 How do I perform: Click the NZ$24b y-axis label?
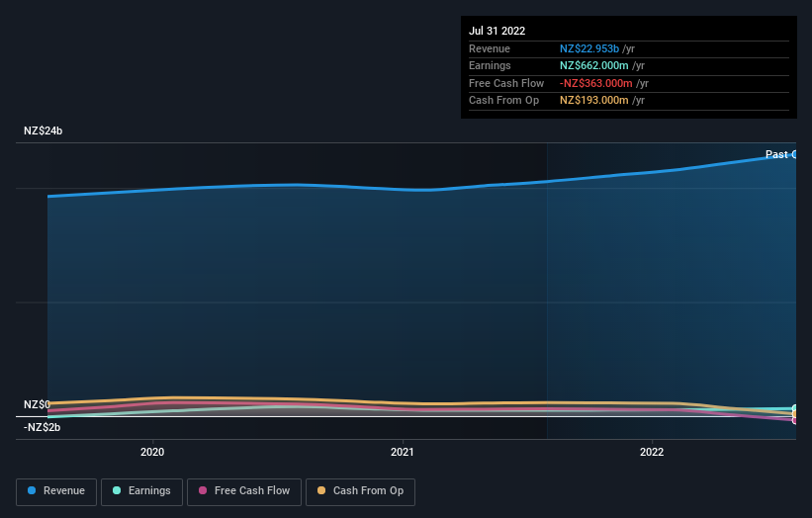[x=43, y=130]
